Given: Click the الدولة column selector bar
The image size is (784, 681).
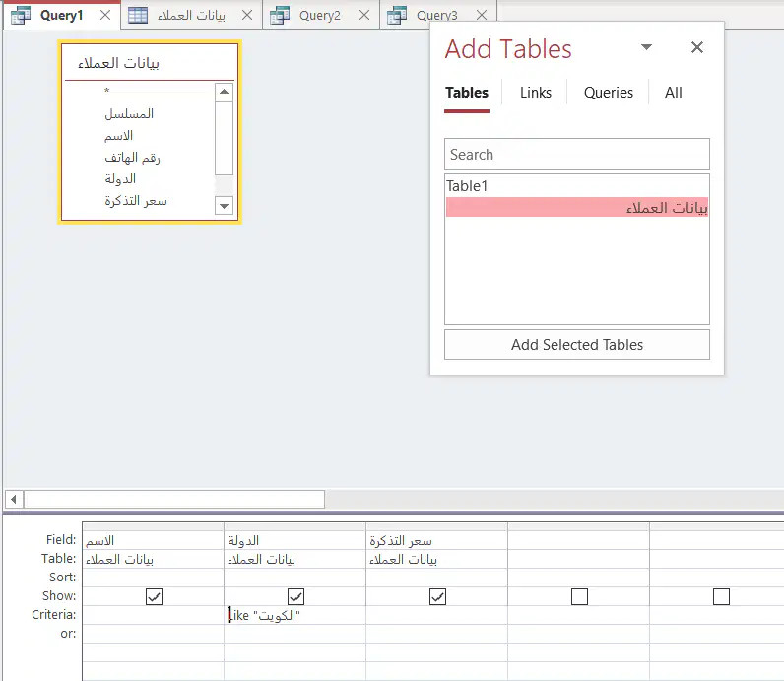Looking at the screenshot, I should 295,526.
